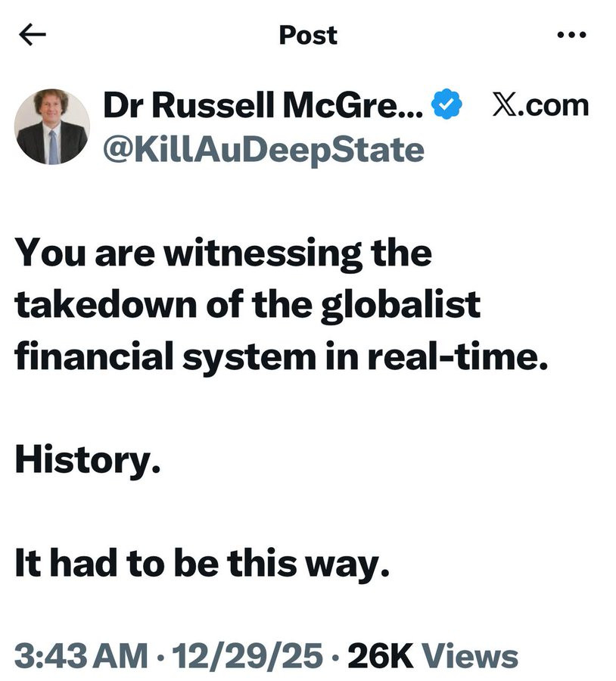Click the X.com logo label
This screenshot has width=616, height=681.
click(540, 106)
